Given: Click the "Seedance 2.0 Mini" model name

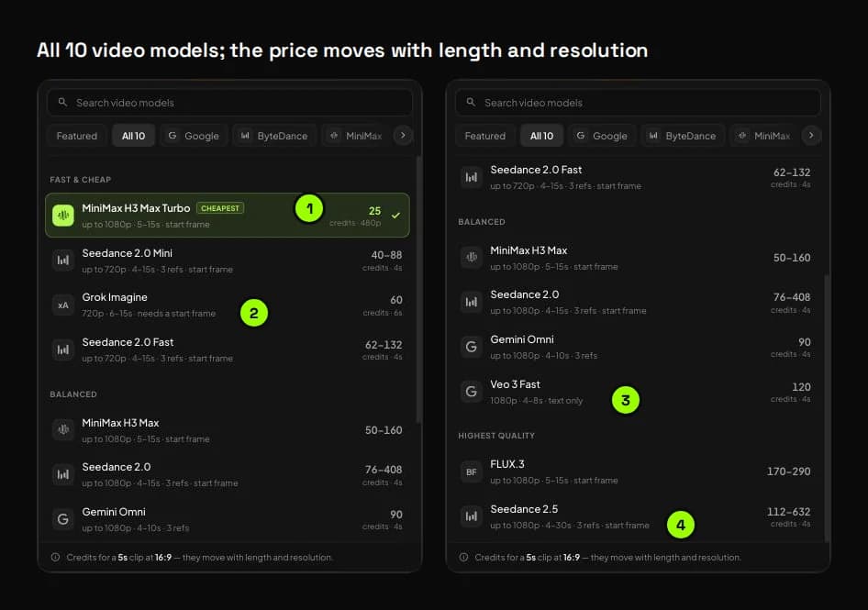Looking at the screenshot, I should pyautogui.click(x=128, y=253).
